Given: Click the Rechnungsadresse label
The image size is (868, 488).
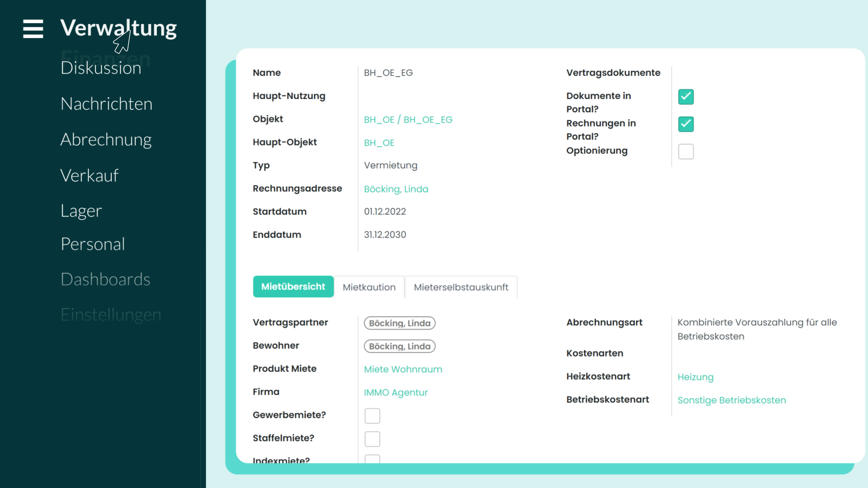Looking at the screenshot, I should tap(297, 188).
